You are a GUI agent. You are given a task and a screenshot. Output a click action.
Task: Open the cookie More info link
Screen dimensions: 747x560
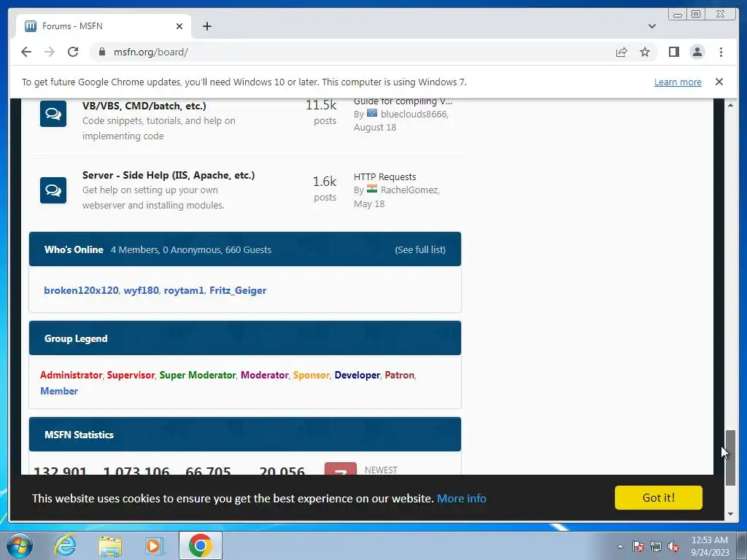pos(462,499)
